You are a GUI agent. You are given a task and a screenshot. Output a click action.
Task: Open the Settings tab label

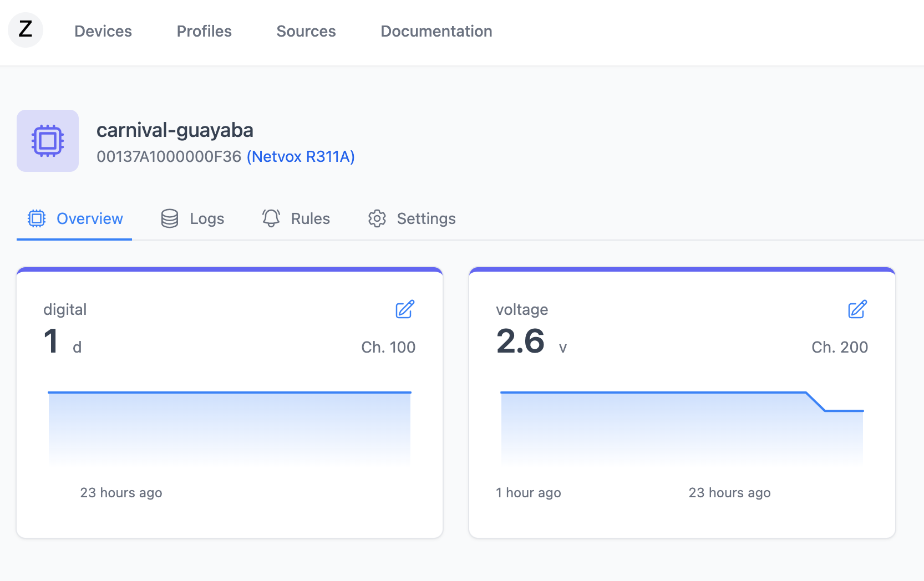tap(426, 219)
